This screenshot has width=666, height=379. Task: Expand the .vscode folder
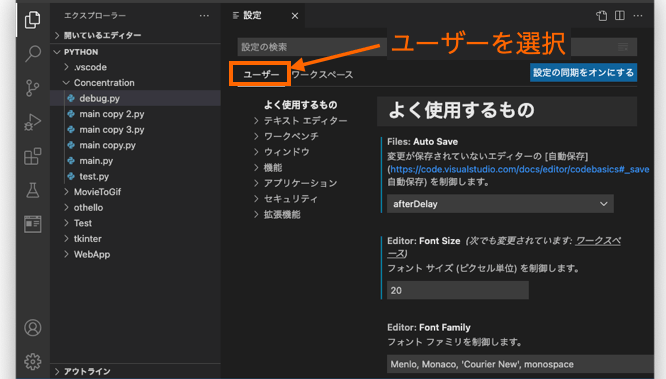(135, 67)
